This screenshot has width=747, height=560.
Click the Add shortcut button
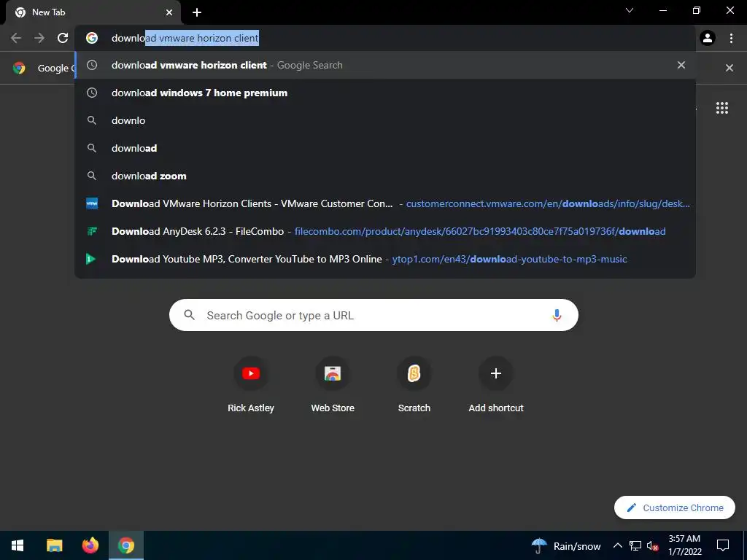point(496,385)
